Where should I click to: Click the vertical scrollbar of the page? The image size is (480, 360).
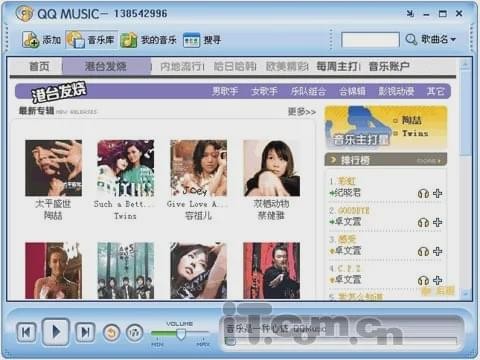[465, 112]
